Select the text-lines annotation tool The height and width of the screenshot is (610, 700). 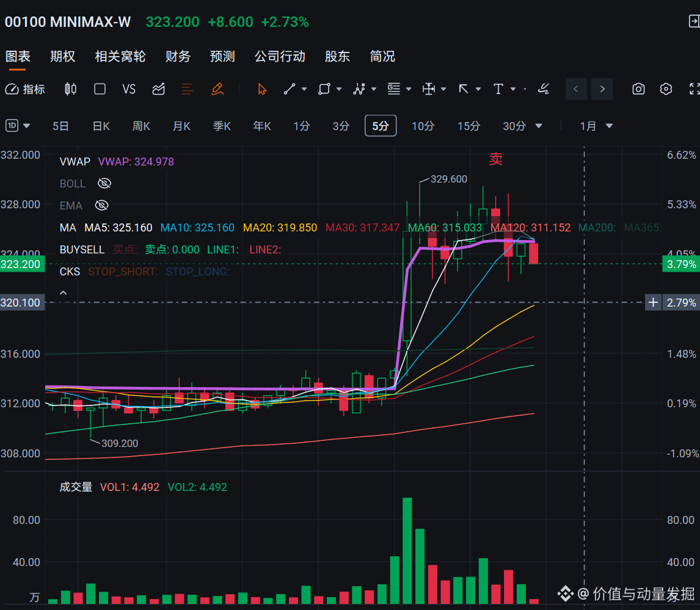[x=394, y=89]
